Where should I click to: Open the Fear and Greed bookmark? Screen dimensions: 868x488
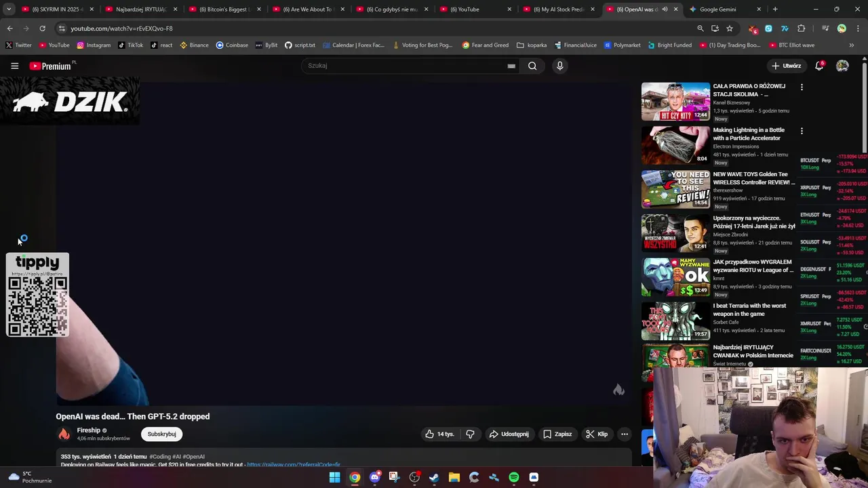(x=485, y=45)
